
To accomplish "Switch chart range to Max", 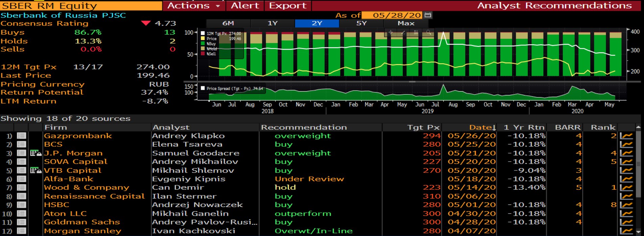I will [406, 23].
